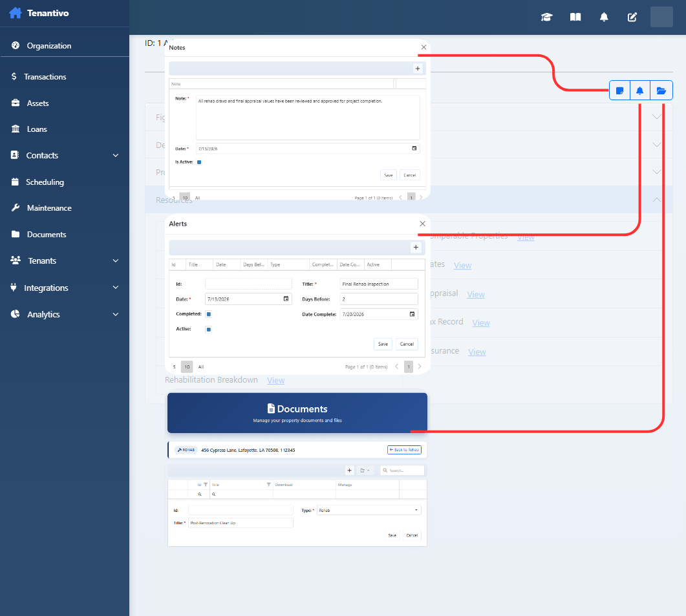Click the user avatar in header
The image size is (686, 616).
(x=661, y=17)
